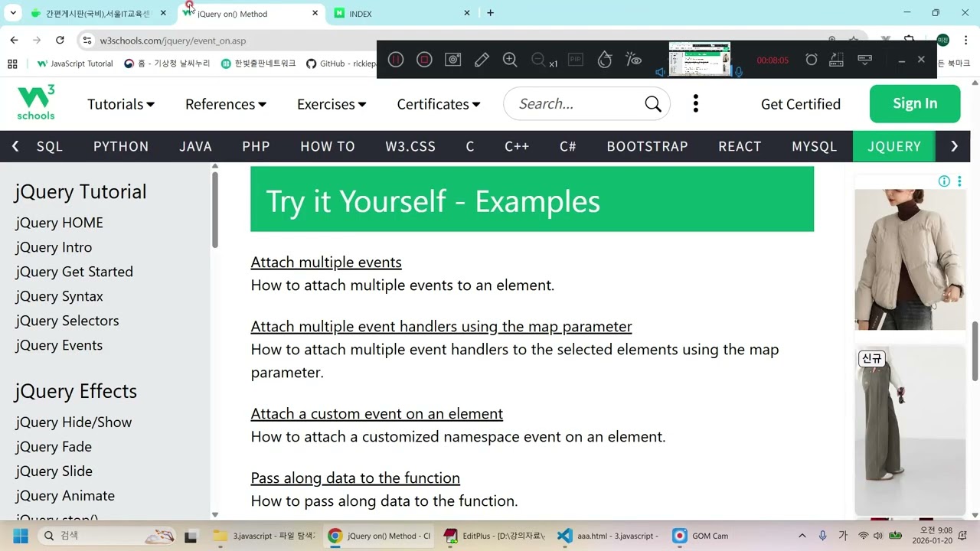Click the W3Schools logo
The width and height of the screenshot is (980, 551).
coord(36,103)
